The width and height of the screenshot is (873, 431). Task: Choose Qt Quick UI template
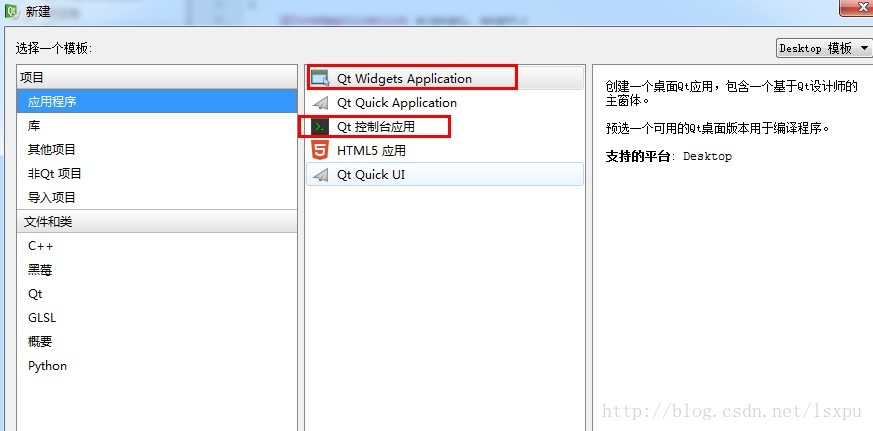coord(445,175)
